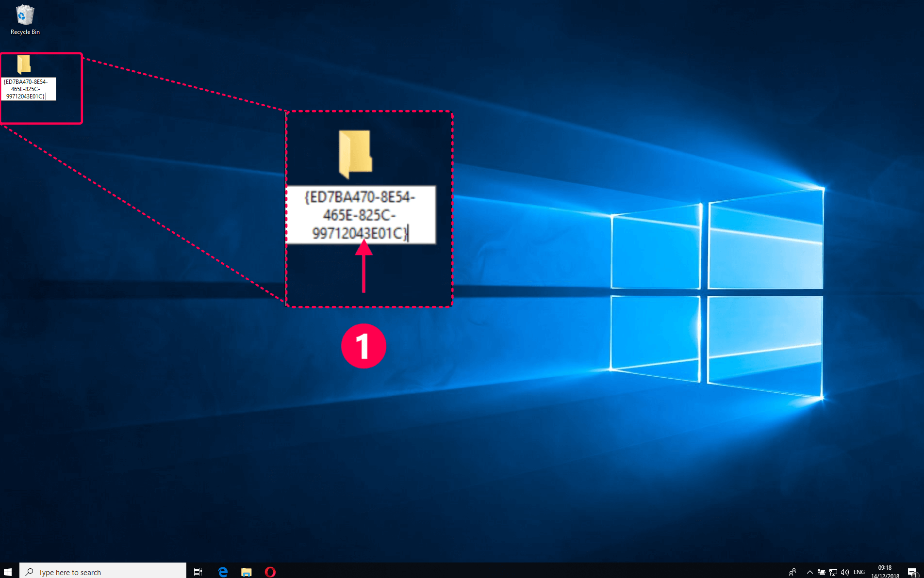Expand the hidden tray icons chevron
This screenshot has height=578, width=924.
(809, 572)
